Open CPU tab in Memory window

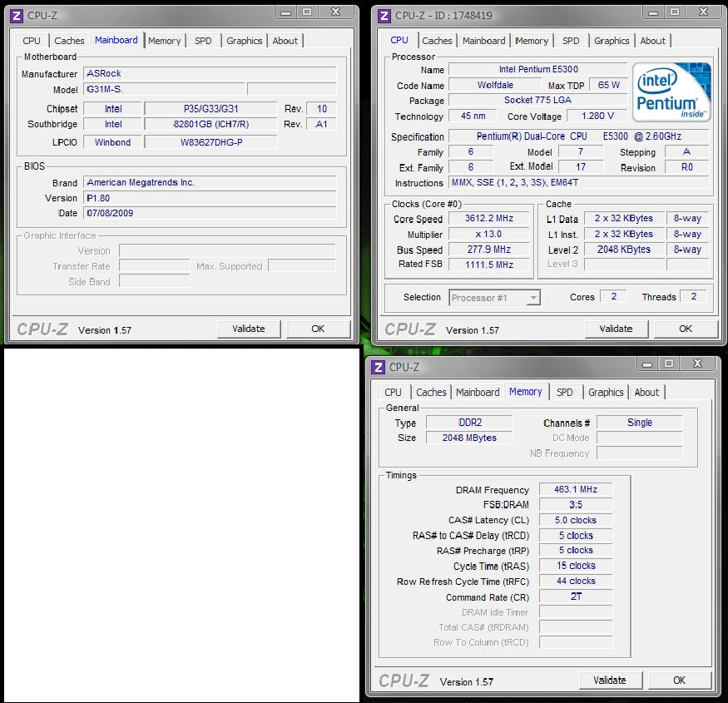point(394,393)
